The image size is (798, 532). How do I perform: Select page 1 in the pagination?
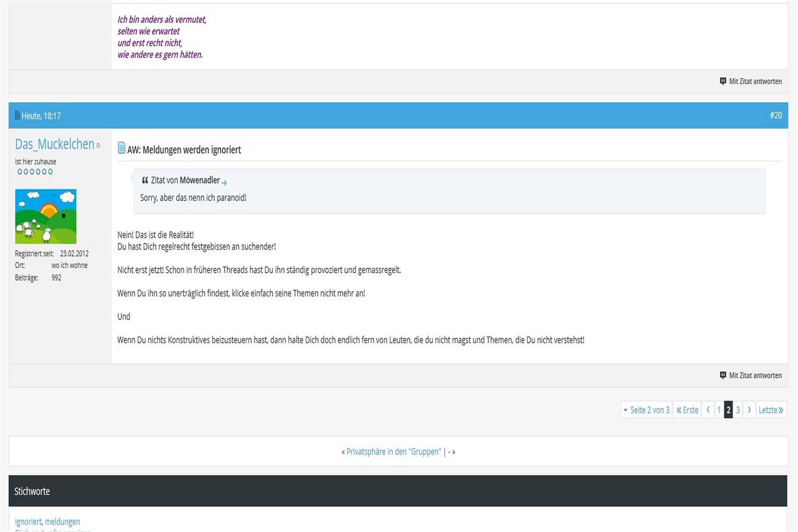719,410
